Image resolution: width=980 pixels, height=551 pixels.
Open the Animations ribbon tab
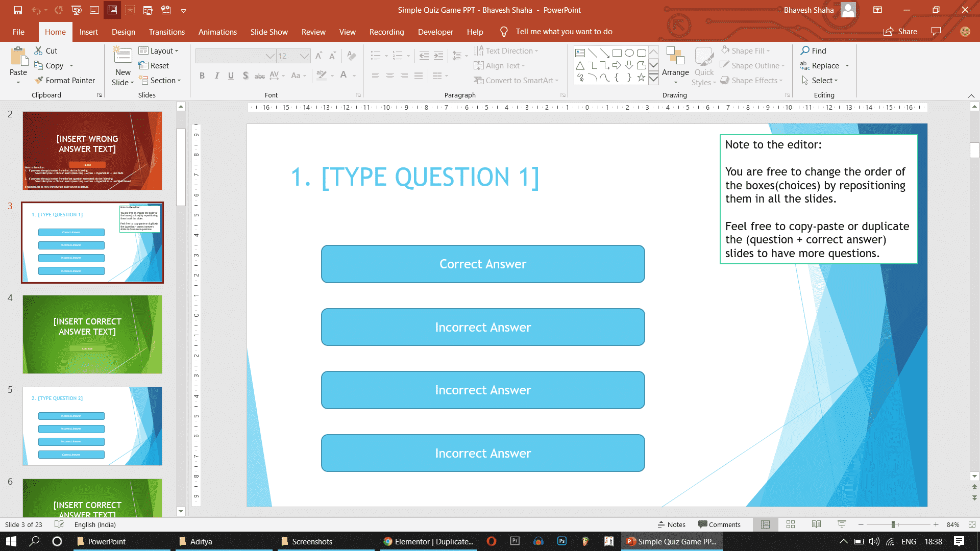click(217, 32)
